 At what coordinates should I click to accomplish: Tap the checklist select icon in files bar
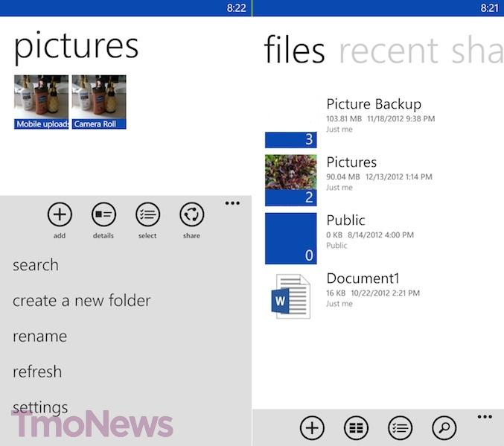click(x=400, y=428)
